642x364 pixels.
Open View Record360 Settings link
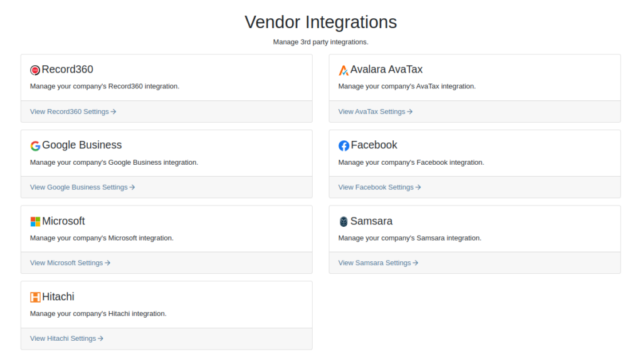(73, 112)
